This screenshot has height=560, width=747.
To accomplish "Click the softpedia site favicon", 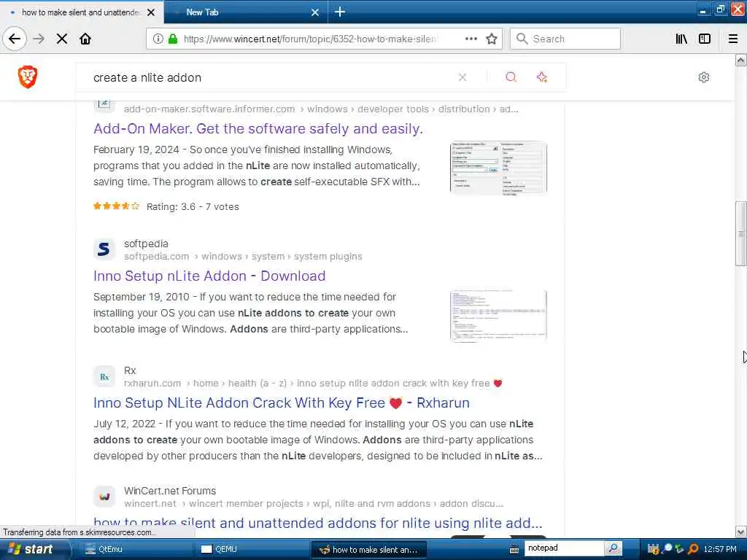I will (104, 249).
